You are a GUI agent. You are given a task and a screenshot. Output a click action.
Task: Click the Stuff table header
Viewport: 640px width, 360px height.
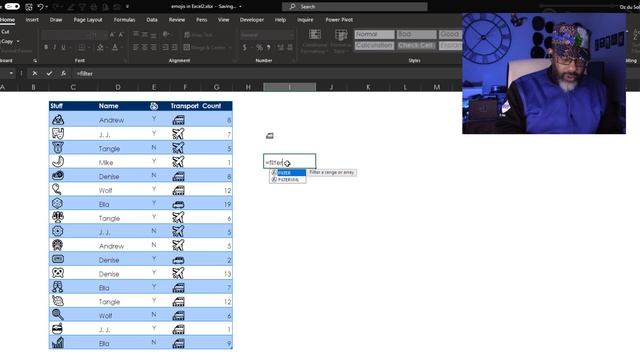[56, 106]
